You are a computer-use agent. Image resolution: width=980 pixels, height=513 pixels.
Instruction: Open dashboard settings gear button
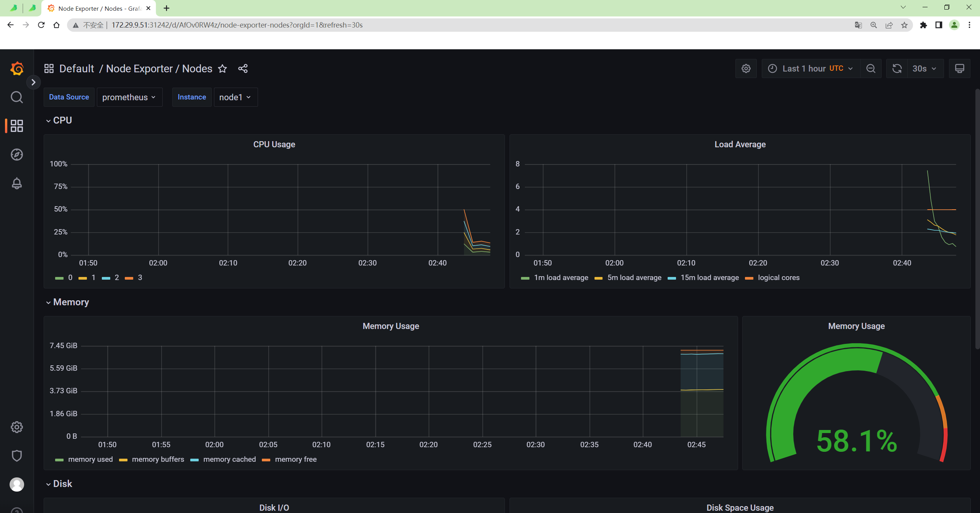pyautogui.click(x=746, y=68)
